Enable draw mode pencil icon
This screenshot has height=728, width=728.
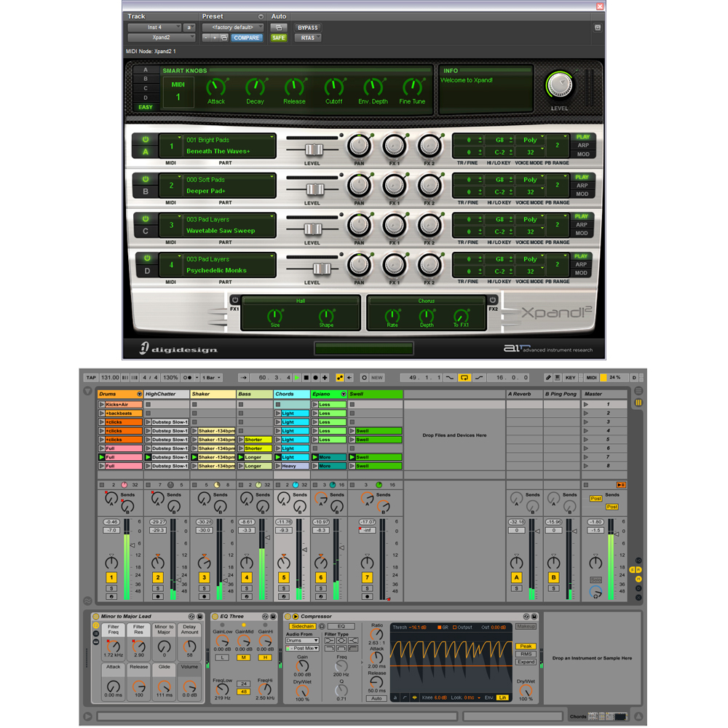click(x=548, y=378)
